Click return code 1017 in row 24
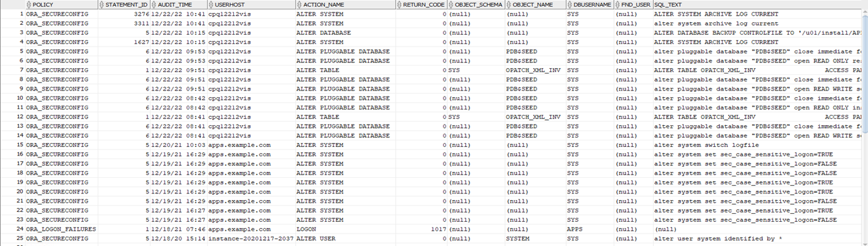 pos(439,229)
